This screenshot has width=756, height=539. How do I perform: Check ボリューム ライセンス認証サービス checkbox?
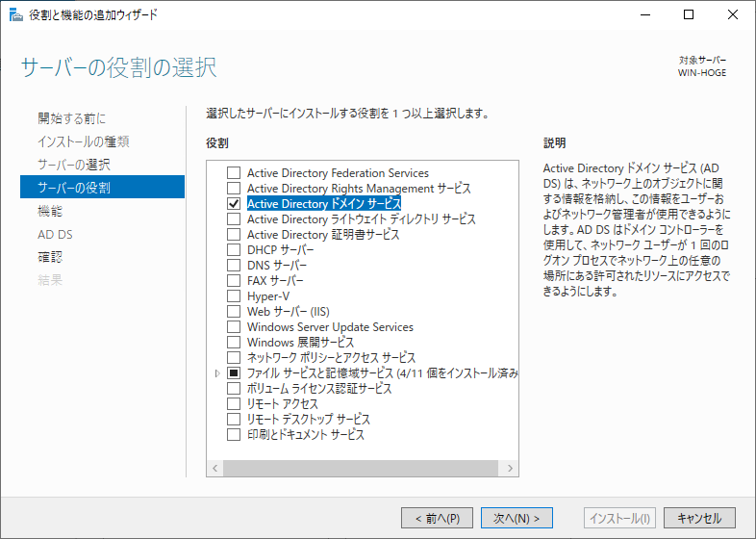tap(234, 389)
